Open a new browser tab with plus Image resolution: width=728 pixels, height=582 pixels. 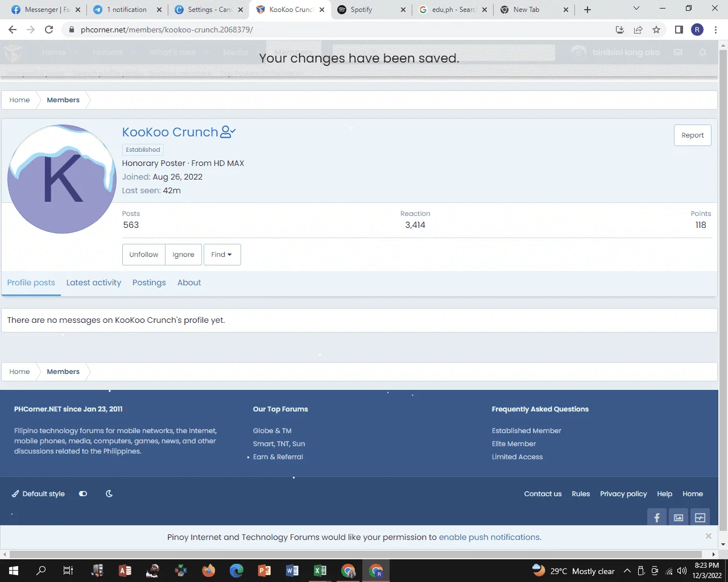coord(588,10)
